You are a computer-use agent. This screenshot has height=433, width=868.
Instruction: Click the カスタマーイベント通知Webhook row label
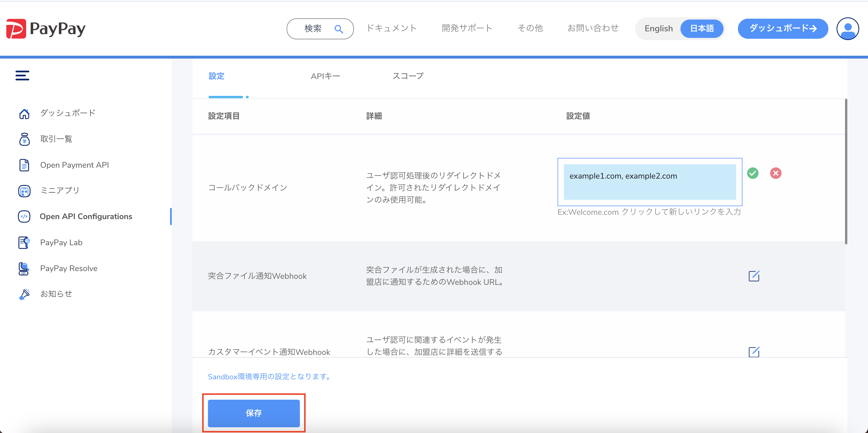point(269,352)
